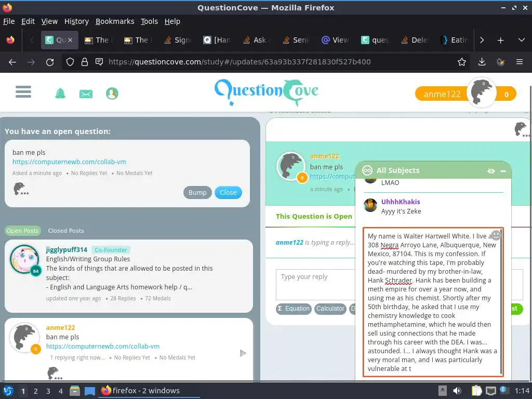Click the dolphin avatar in header badge
Screen dimensions: 532x399
coord(481,92)
